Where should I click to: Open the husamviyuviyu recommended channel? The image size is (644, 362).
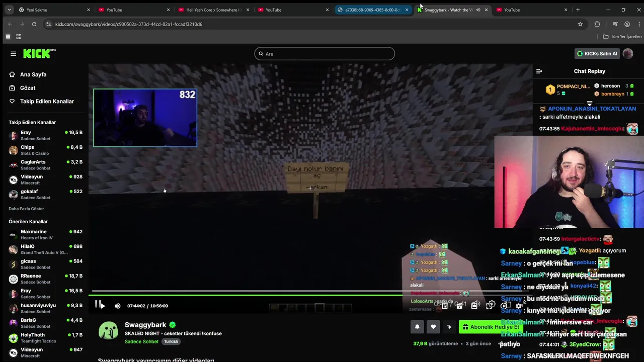[45, 308]
